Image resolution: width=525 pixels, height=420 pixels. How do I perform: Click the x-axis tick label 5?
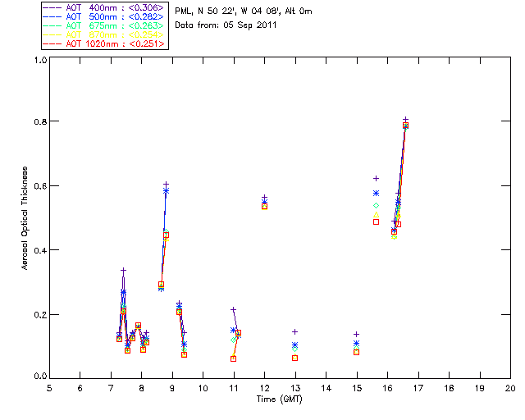click(x=49, y=388)
